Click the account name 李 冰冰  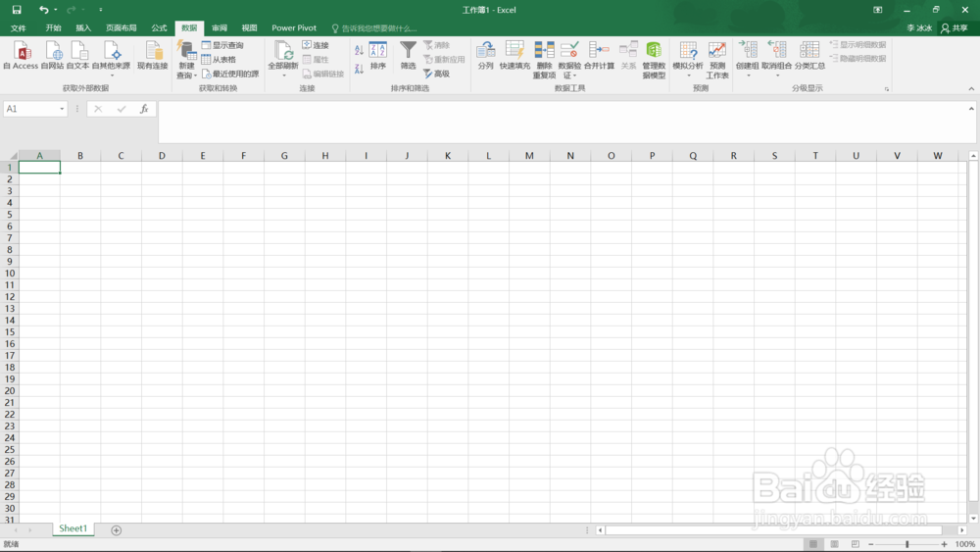(x=919, y=28)
